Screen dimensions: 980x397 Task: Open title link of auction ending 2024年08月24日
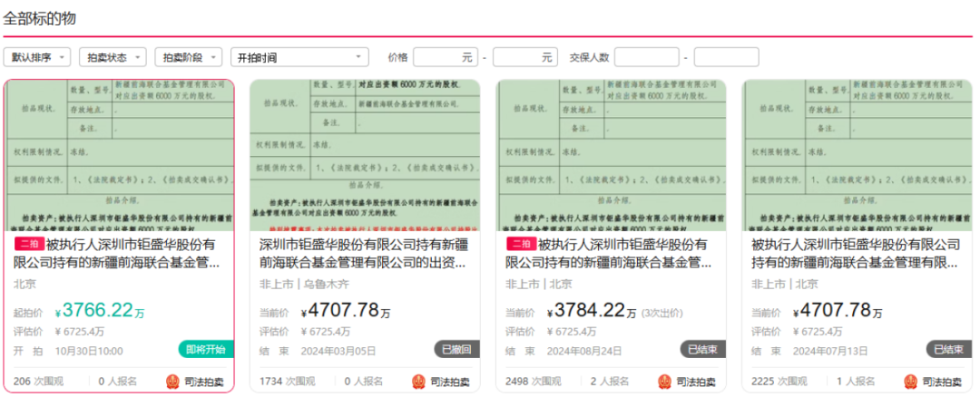pyautogui.click(x=609, y=254)
